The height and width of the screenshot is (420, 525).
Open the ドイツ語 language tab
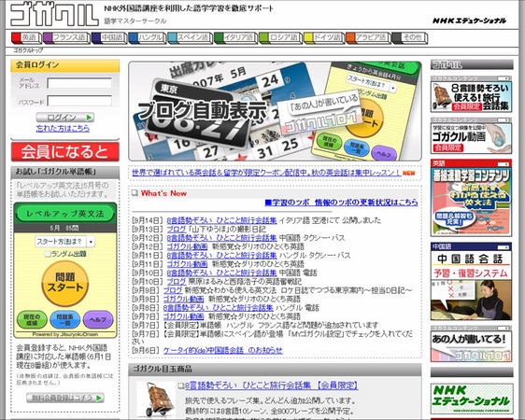pos(324,37)
